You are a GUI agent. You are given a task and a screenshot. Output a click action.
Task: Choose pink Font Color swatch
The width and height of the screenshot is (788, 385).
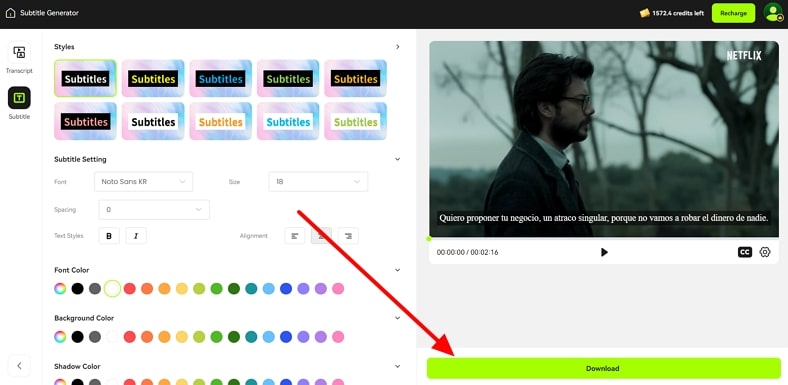tap(338, 288)
